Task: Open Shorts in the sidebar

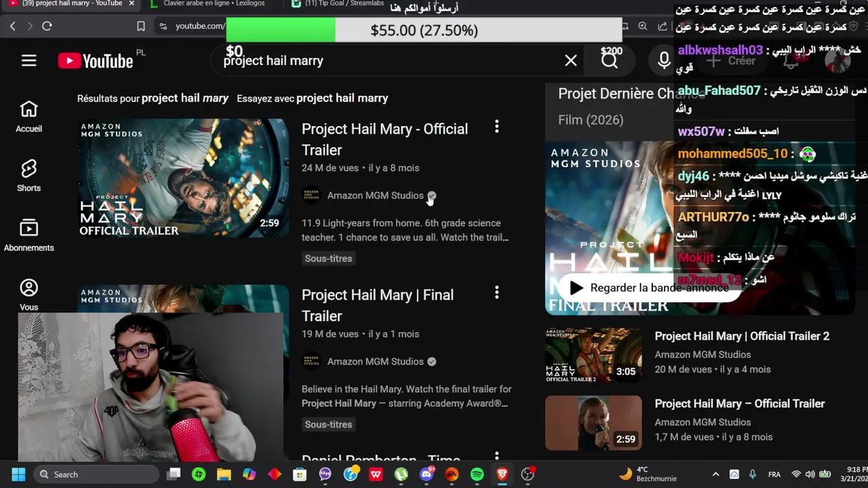Action: (28, 176)
